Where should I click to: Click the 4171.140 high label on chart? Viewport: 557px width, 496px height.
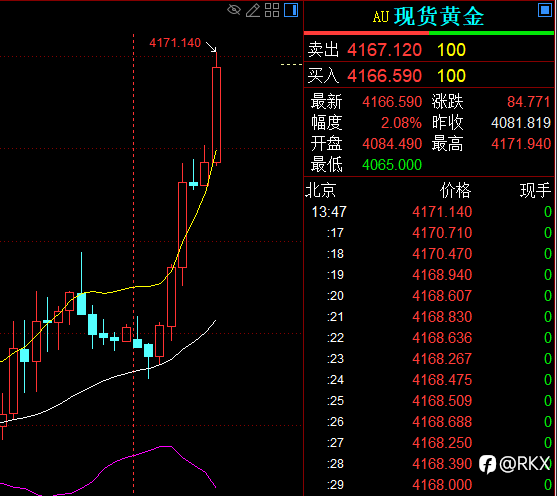[175, 43]
